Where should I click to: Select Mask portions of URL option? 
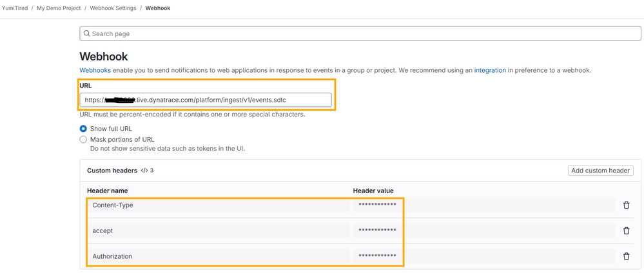pos(83,140)
